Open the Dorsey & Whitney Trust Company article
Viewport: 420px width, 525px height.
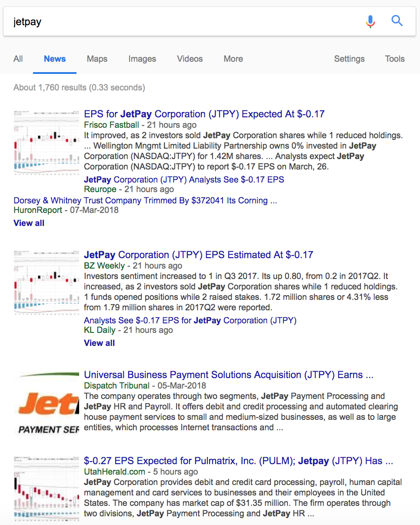pos(145,200)
